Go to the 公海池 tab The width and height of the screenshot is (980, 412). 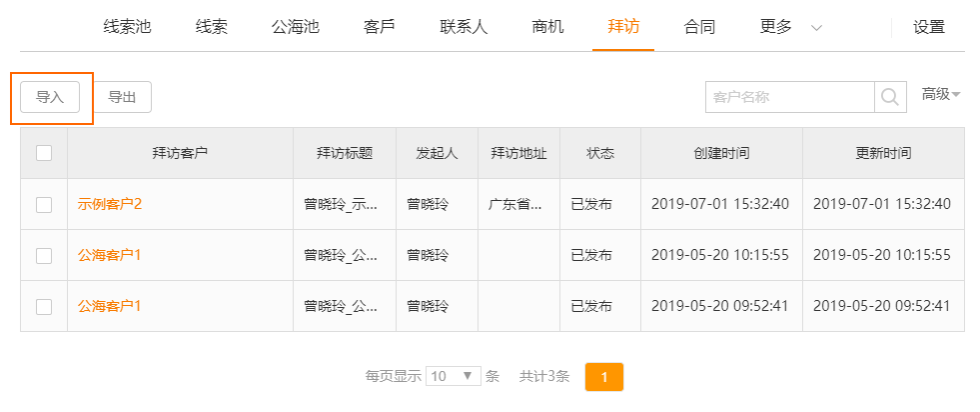tap(296, 27)
